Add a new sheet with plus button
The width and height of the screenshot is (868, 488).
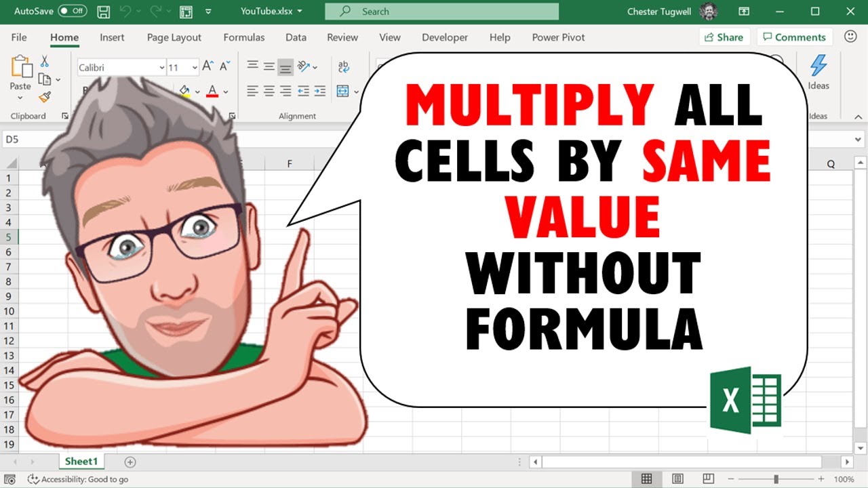(130, 462)
